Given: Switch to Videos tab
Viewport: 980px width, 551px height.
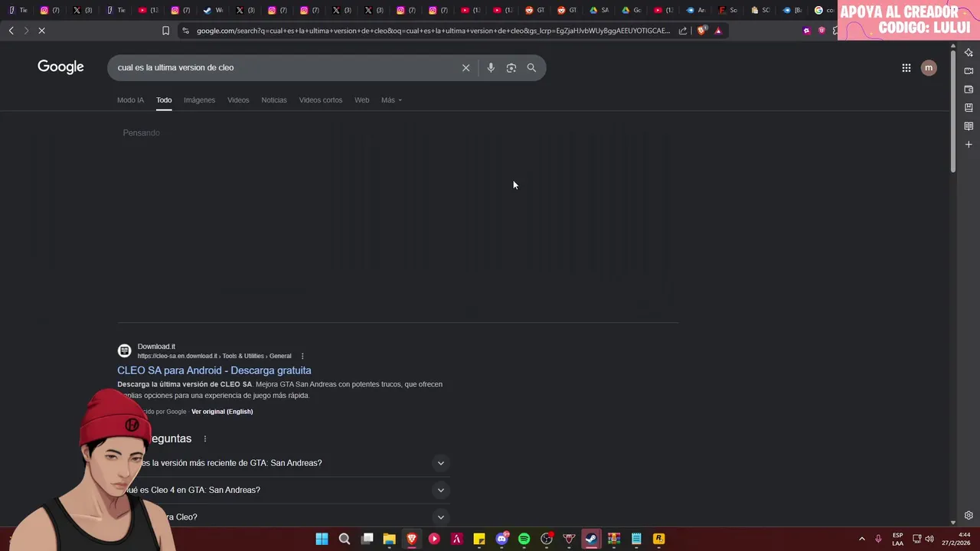Looking at the screenshot, I should 238,100.
